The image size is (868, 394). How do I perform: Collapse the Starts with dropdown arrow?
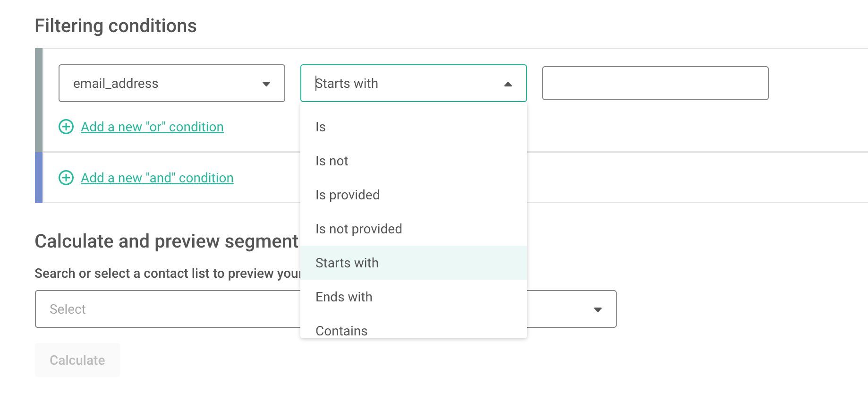508,84
